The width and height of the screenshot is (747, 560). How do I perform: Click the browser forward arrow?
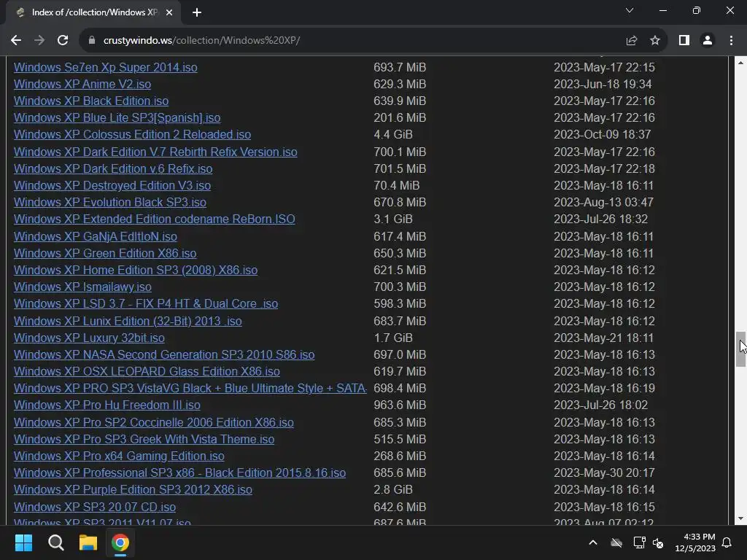(x=39, y=41)
